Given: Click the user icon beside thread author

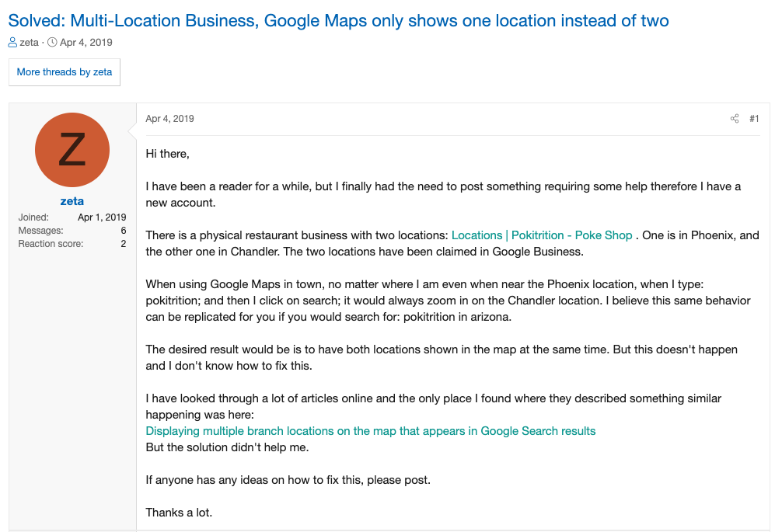Looking at the screenshot, I should 12,43.
